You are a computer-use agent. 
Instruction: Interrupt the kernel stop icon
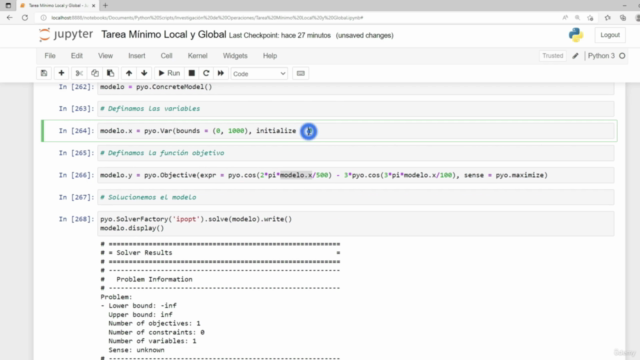[x=191, y=73]
